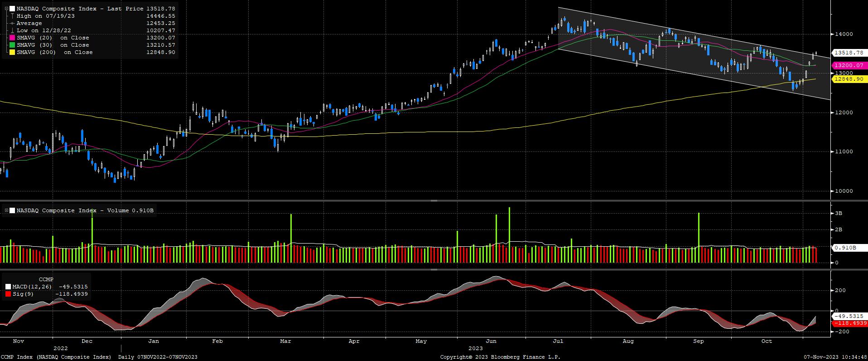Click the divider between price and volume panes

tap(434, 200)
